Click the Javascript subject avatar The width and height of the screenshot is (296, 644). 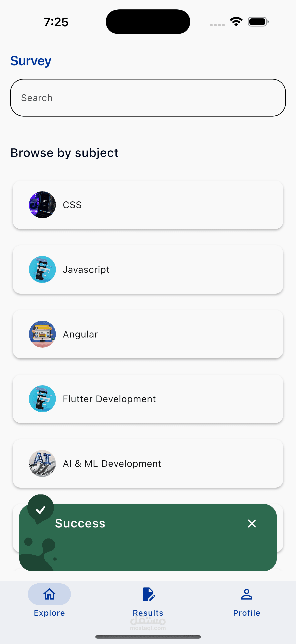click(42, 269)
